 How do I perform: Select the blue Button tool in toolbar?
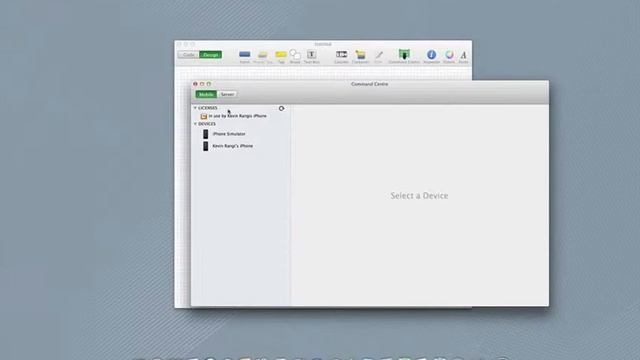[x=245, y=56]
